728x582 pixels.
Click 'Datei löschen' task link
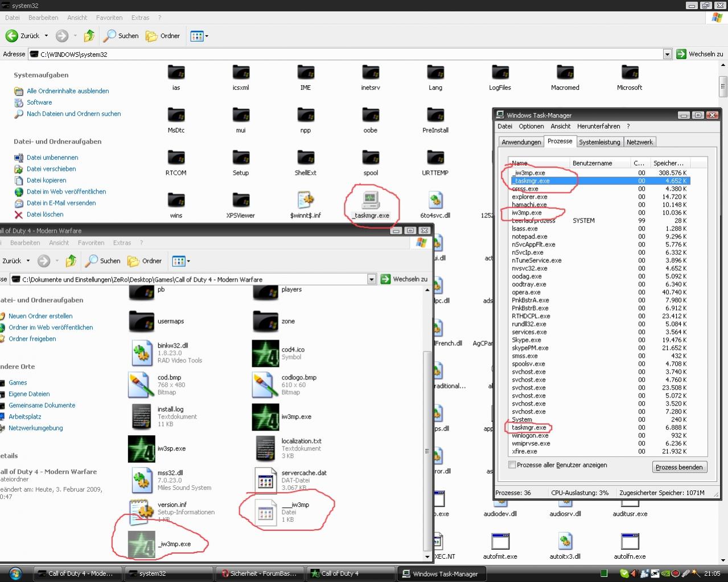click(x=45, y=214)
